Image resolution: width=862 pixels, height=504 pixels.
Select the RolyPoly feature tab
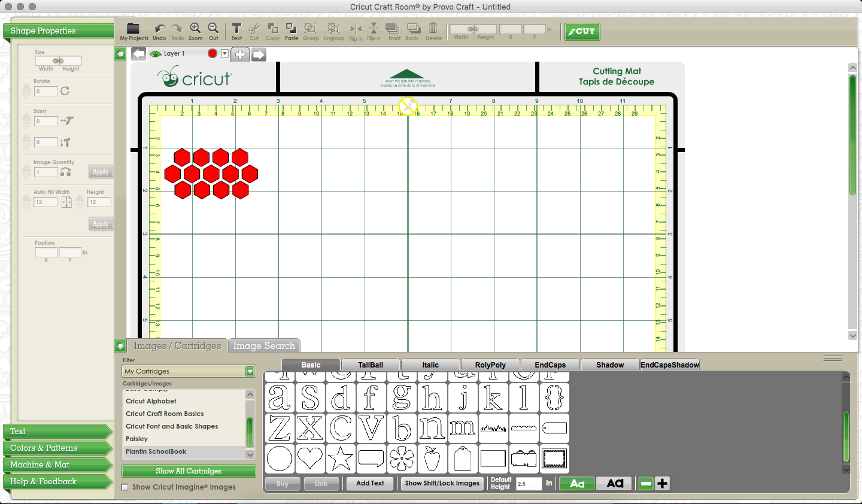490,365
